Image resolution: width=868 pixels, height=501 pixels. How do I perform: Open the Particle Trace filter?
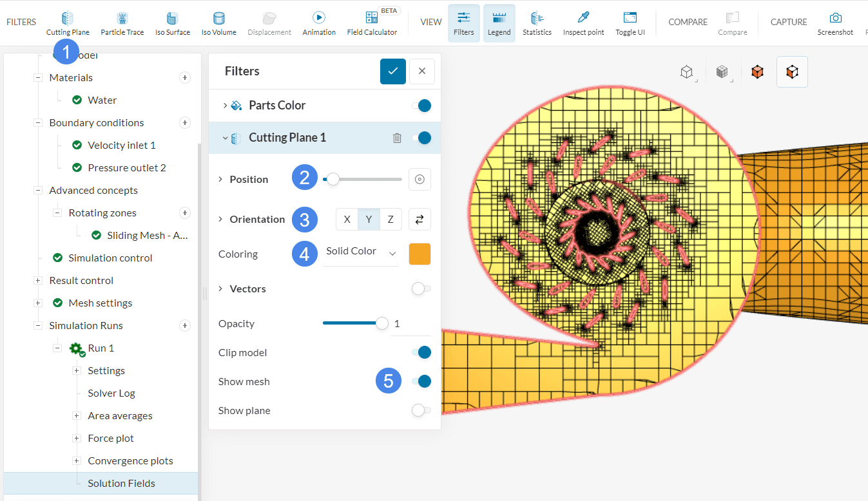point(122,23)
